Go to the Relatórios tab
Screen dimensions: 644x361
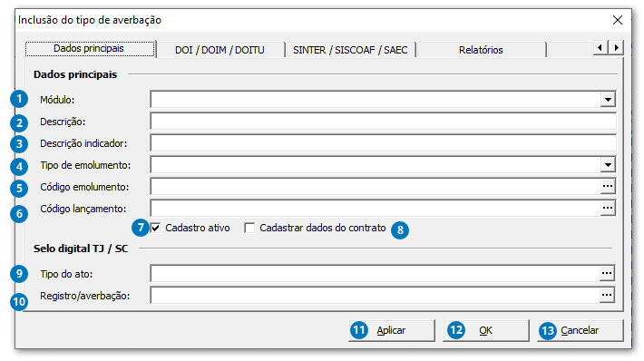pyautogui.click(x=481, y=50)
